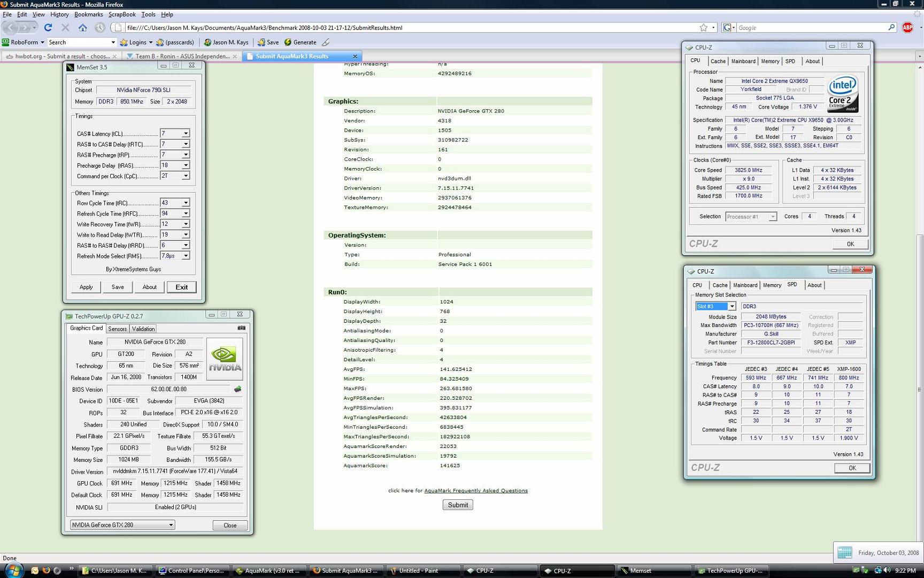Open Cache tab in top CPU-Z window
Image resolution: width=924 pixels, height=578 pixels.
click(x=718, y=62)
